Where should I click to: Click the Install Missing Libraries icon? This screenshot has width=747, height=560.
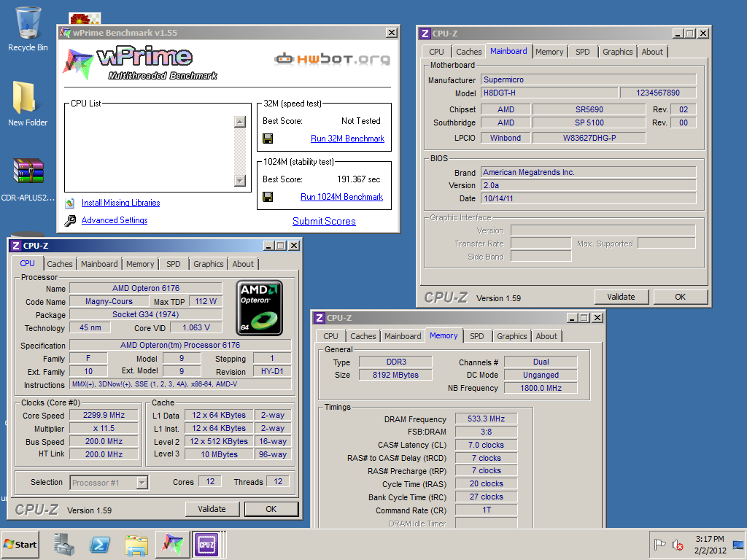coord(70,203)
